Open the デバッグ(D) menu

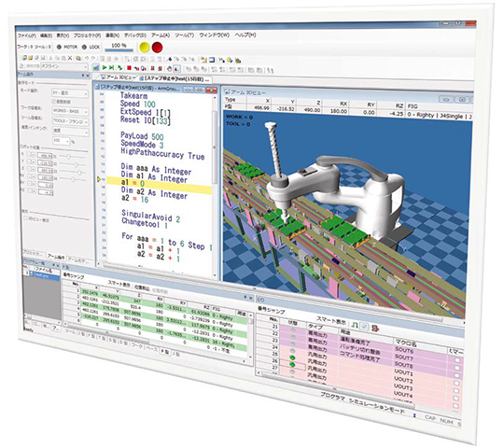(x=135, y=35)
